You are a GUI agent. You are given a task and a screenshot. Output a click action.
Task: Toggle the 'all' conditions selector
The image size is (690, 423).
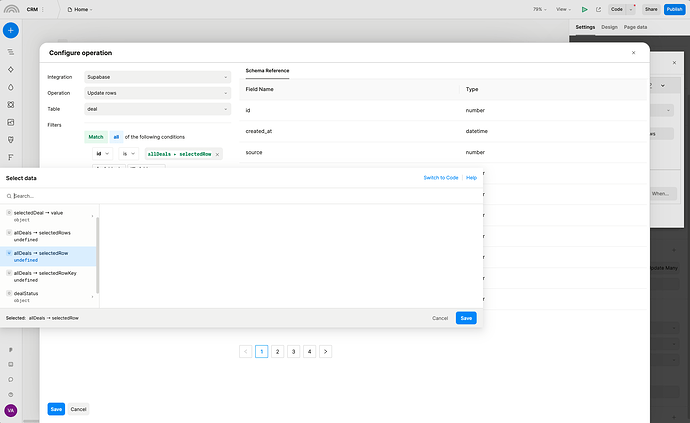[x=116, y=136]
